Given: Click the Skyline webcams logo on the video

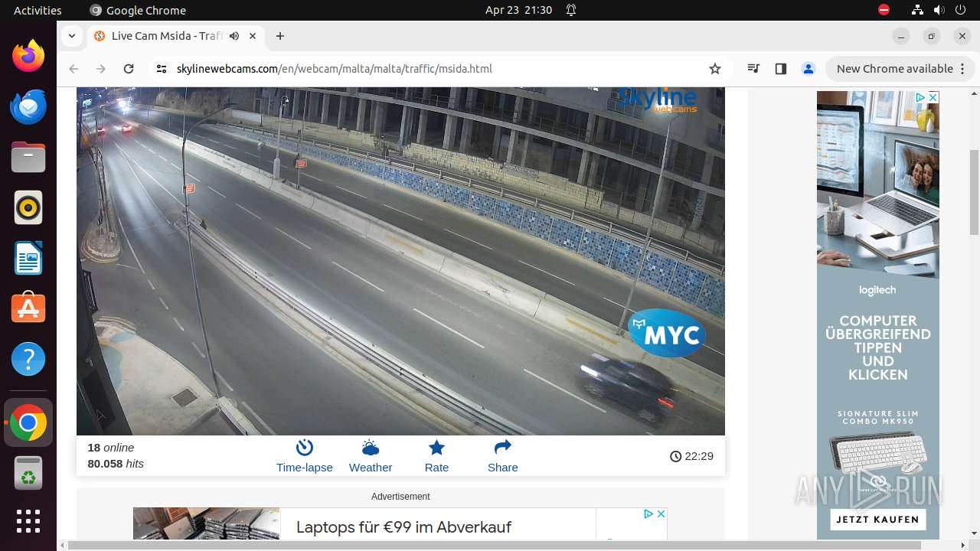Looking at the screenshot, I should point(658,99).
